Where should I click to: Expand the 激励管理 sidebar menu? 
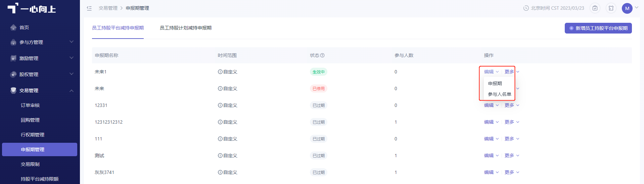tap(40, 58)
